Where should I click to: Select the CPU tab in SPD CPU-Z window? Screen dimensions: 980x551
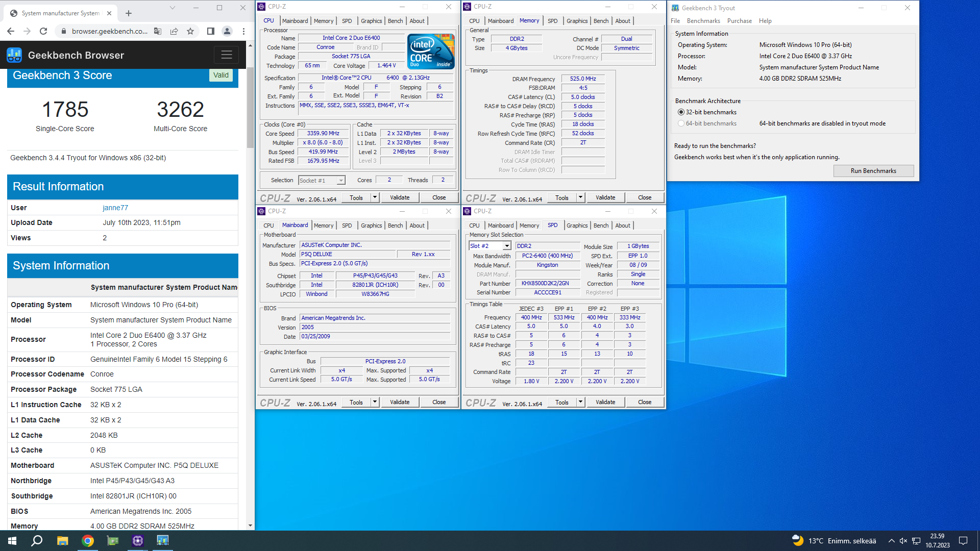(474, 226)
